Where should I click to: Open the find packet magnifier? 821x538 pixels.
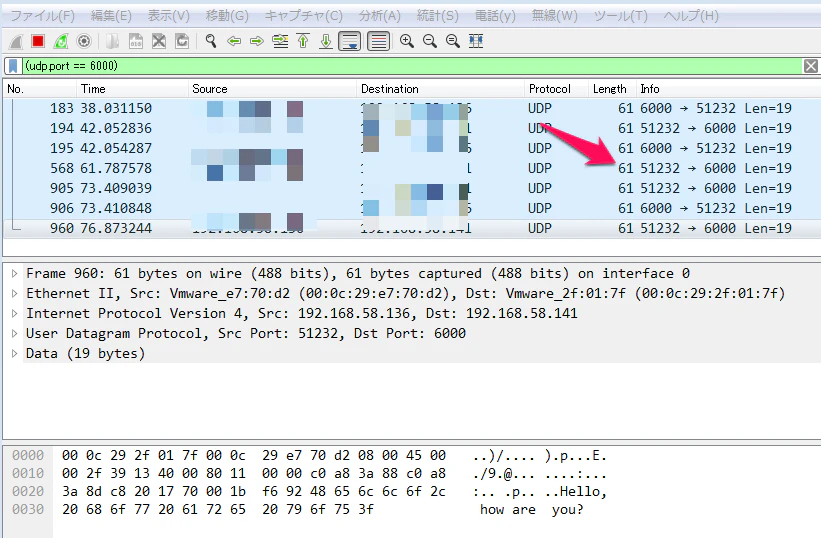(x=210, y=41)
